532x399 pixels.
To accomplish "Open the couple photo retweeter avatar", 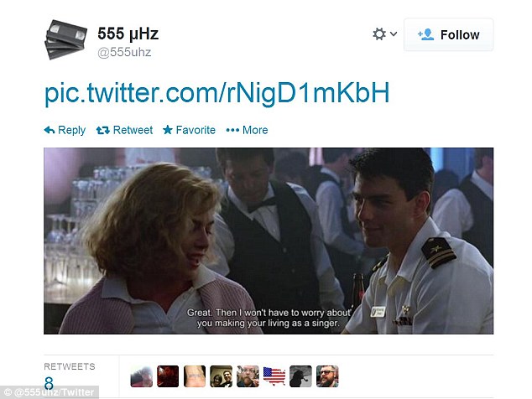I will pyautogui.click(x=221, y=376).
